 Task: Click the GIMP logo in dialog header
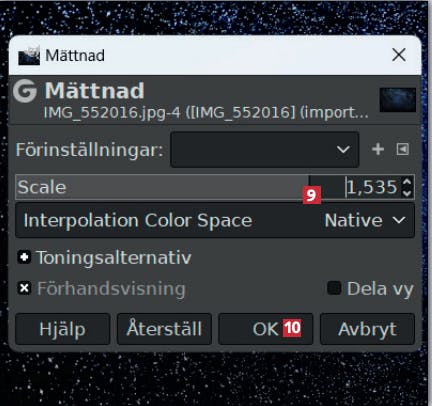[x=25, y=91]
